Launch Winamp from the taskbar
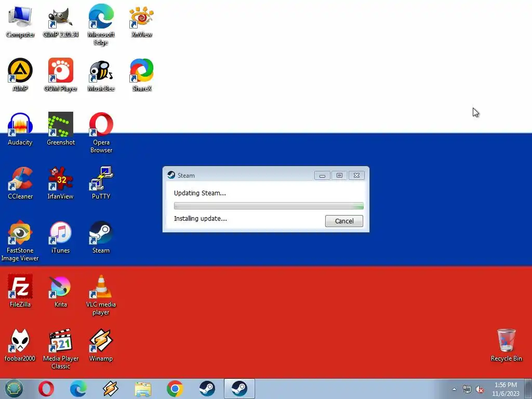The width and height of the screenshot is (532, 399). tap(110, 389)
